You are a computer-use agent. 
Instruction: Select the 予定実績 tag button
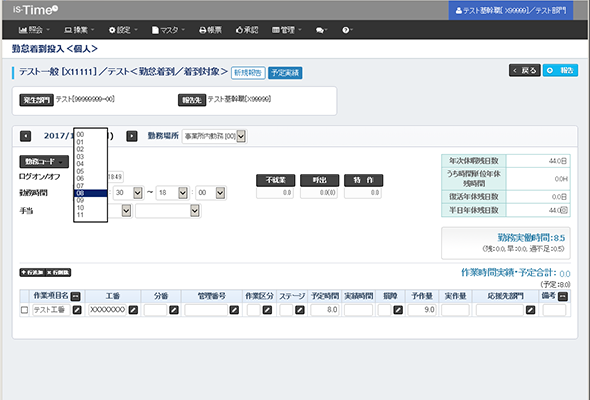click(x=285, y=73)
